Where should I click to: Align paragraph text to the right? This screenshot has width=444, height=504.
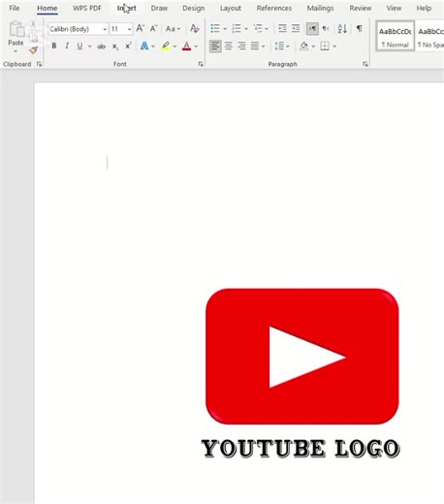click(x=241, y=47)
